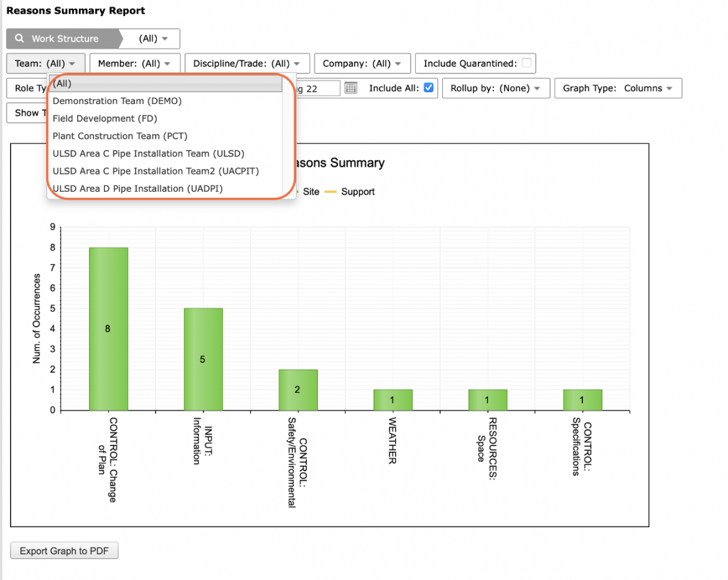Open the calendar date picker icon

point(351,88)
